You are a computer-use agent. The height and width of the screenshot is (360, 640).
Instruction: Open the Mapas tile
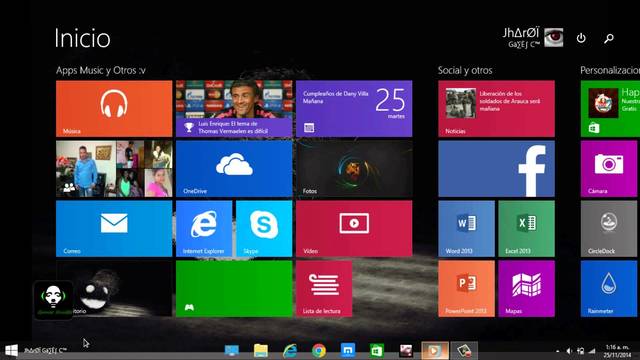pos(527,289)
